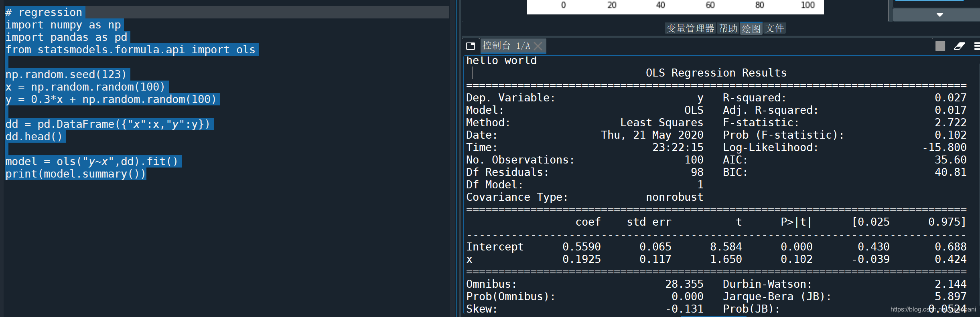980x317 pixels.
Task: Click the AIC value 35.60
Action: (951, 160)
